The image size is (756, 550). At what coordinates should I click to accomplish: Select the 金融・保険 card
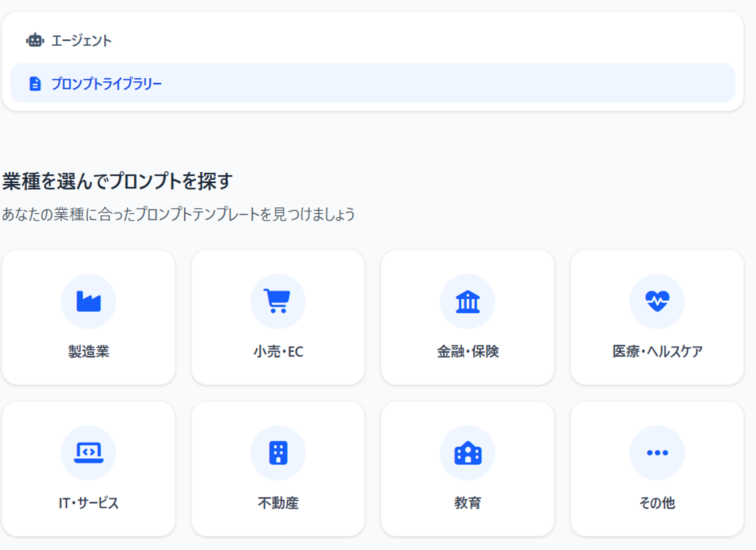pos(468,315)
